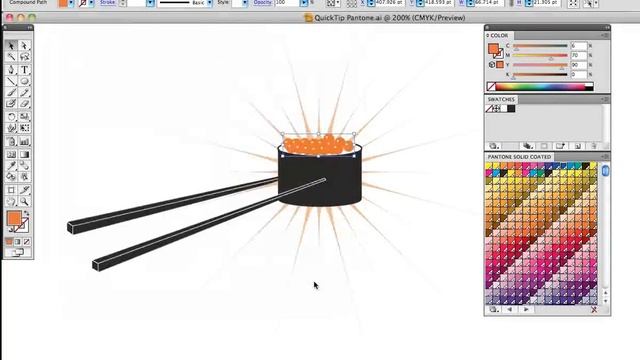Click the orange Fill box in the Tools panel
The image size is (640, 360).
(x=14, y=218)
